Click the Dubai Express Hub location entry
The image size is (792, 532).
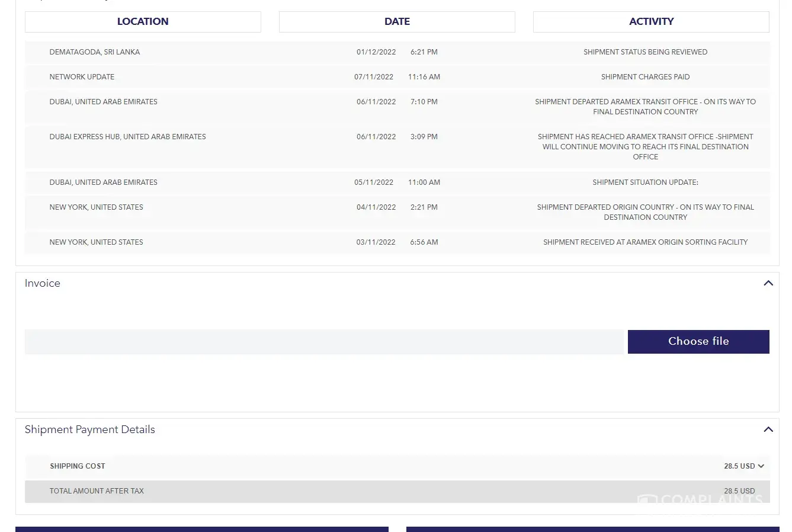pos(127,137)
